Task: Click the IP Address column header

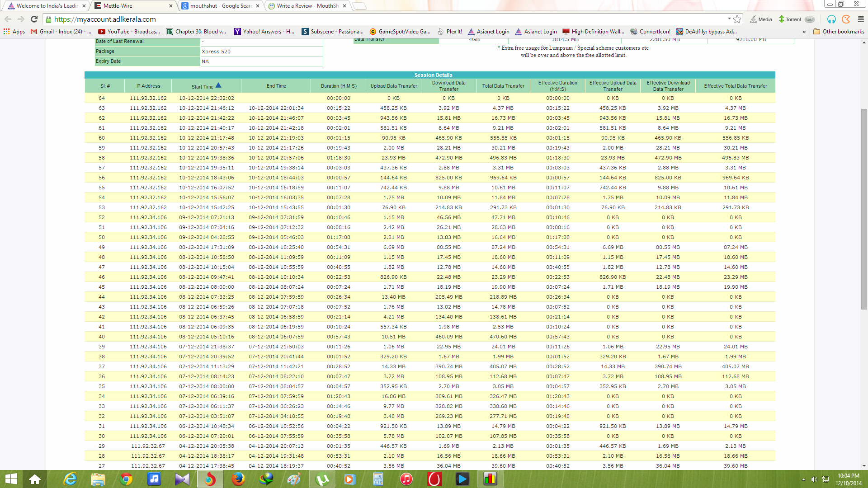Action: 148,86
